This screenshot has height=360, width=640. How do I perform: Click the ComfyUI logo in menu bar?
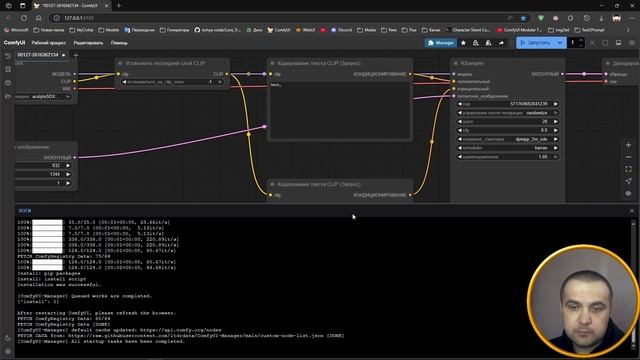[14, 43]
